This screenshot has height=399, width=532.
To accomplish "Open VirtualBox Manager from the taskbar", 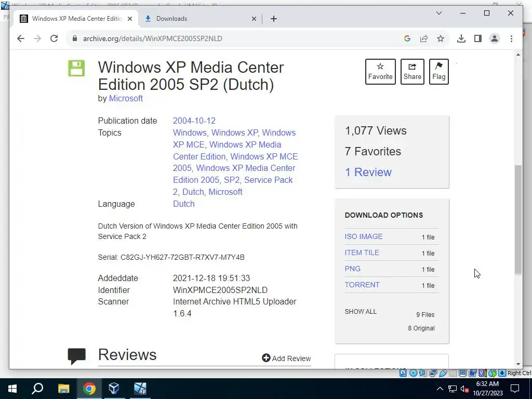I will pyautogui.click(x=114, y=389).
